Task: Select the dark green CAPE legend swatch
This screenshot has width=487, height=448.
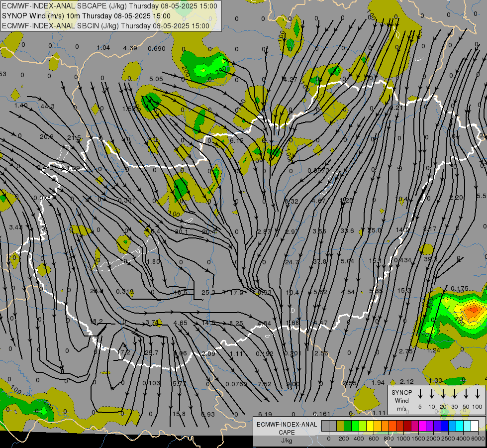Action: tap(348, 426)
